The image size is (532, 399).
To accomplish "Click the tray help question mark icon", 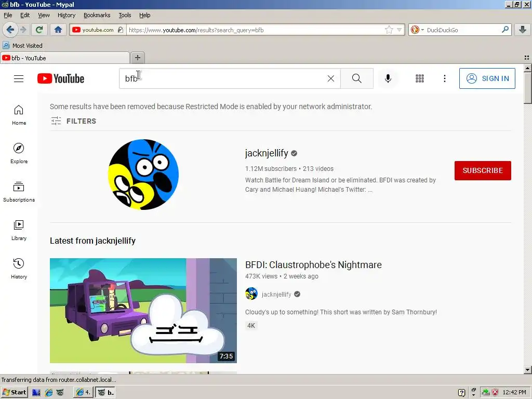I will tap(461, 393).
